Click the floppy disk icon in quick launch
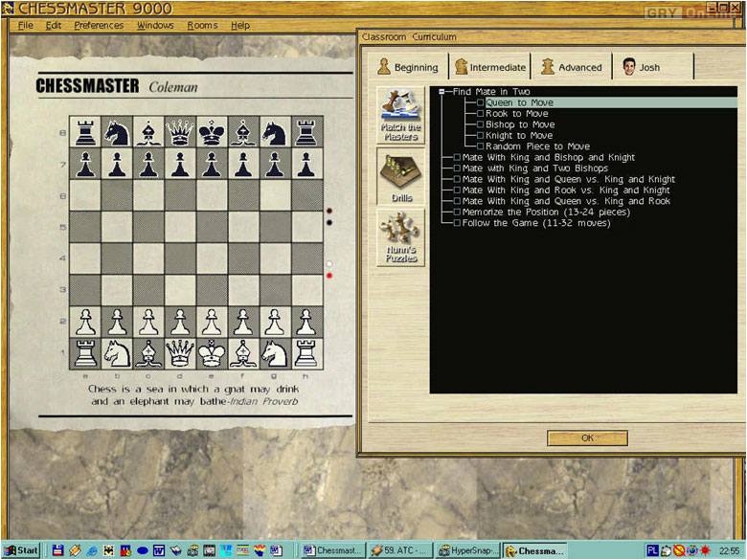 58,550
